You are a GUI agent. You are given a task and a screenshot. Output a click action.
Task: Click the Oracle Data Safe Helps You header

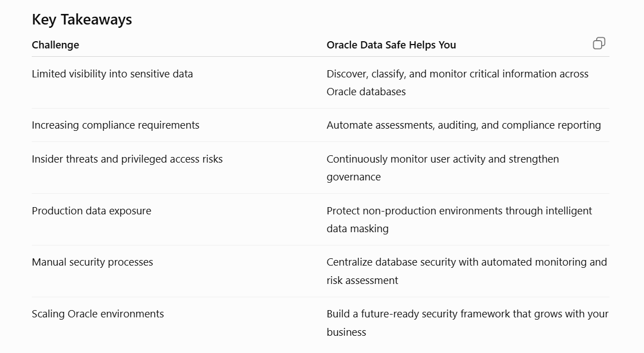[391, 45]
